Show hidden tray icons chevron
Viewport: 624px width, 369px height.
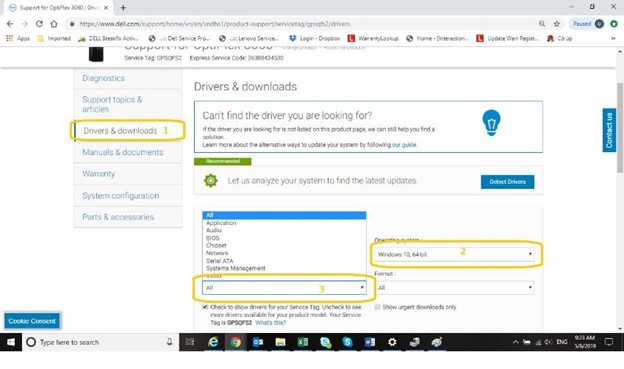pyautogui.click(x=515, y=342)
